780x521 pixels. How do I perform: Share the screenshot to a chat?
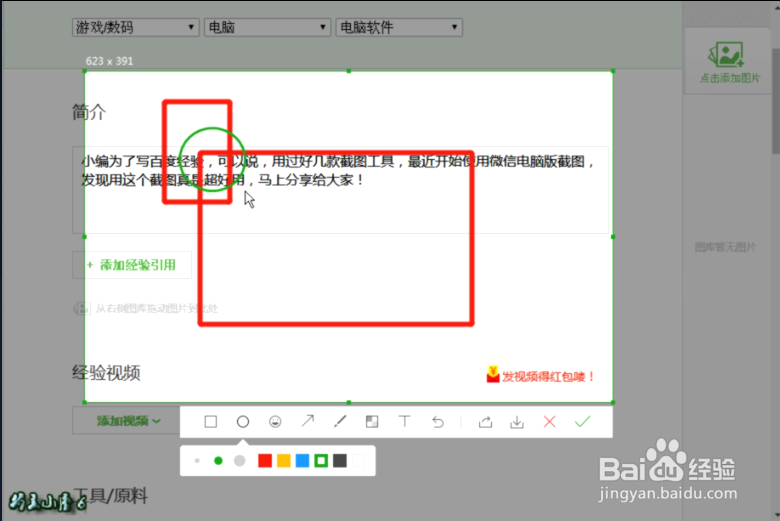(x=486, y=422)
